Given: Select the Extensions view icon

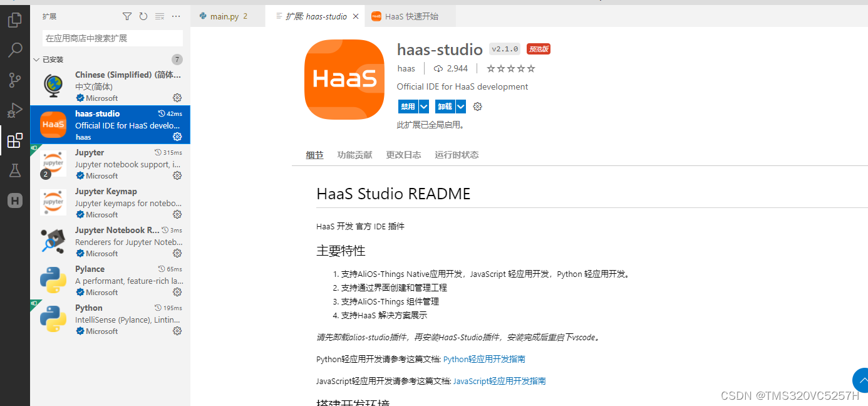Looking at the screenshot, I should pyautogui.click(x=14, y=140).
